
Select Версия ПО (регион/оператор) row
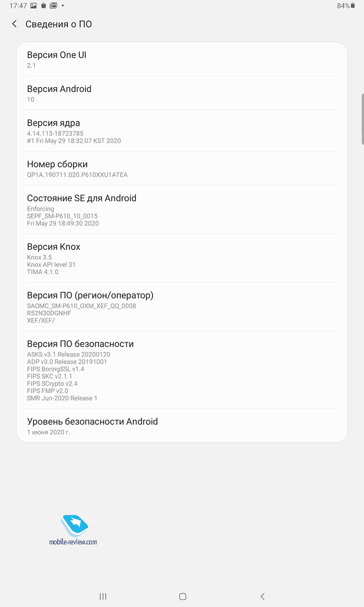[182, 307]
